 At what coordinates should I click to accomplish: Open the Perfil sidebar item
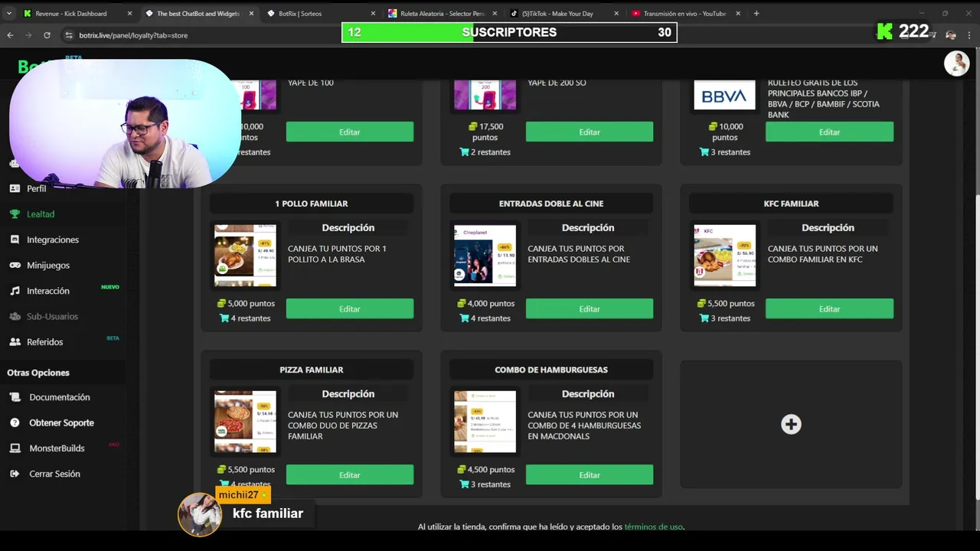(x=36, y=188)
